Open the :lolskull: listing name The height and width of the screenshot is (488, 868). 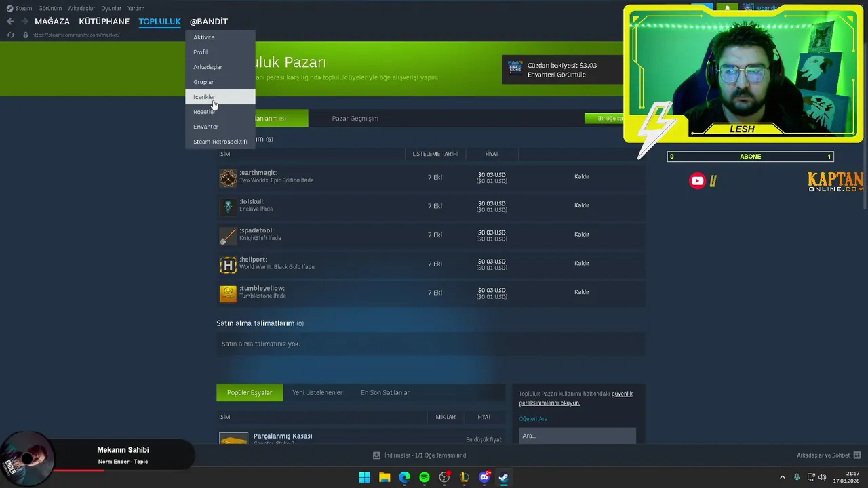pos(252,202)
